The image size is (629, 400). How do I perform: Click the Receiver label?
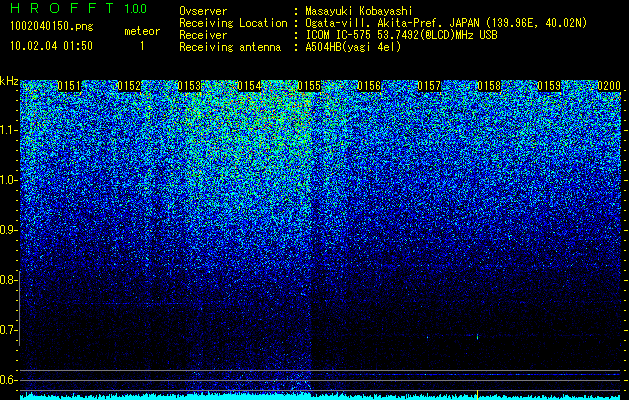tap(203, 35)
